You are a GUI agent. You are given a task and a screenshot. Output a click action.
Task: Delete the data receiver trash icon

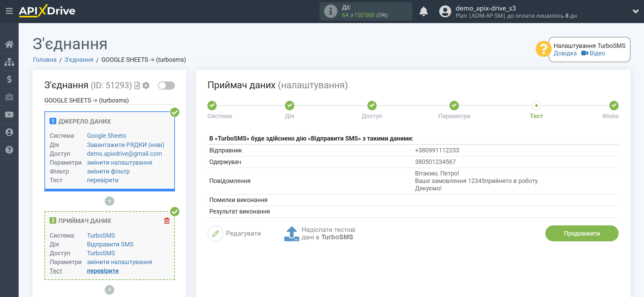(x=167, y=221)
